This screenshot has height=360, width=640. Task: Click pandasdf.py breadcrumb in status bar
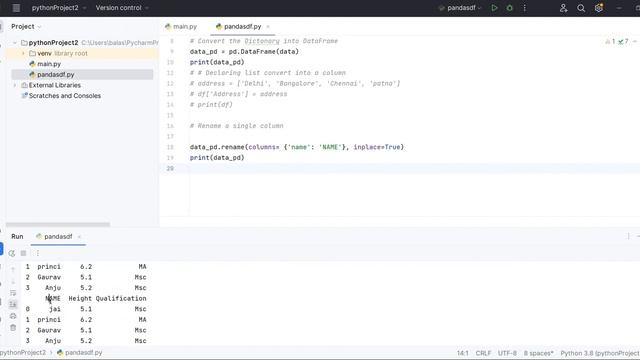click(80, 353)
